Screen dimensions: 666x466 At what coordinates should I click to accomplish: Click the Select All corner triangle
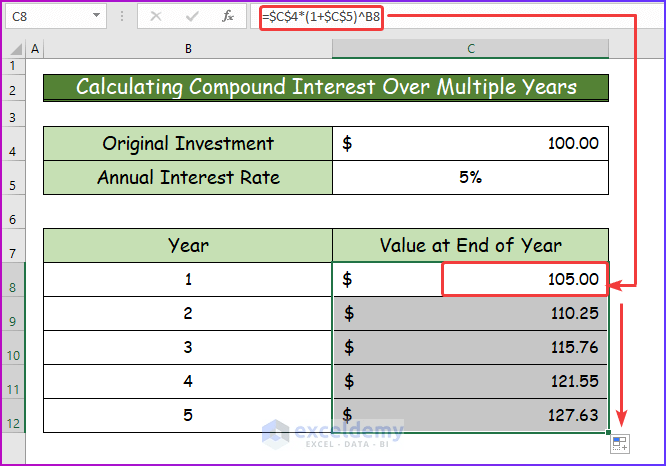pos(16,49)
